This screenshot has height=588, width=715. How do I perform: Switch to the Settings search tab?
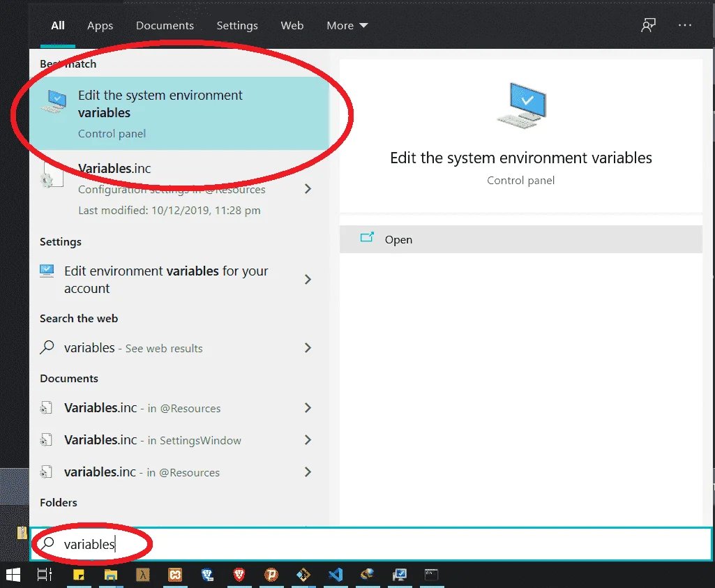coord(237,26)
